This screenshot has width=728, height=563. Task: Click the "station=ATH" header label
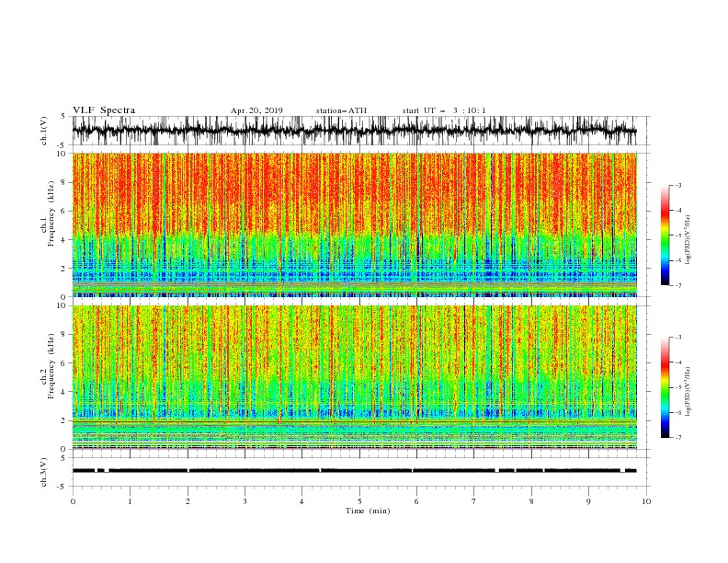coord(341,110)
